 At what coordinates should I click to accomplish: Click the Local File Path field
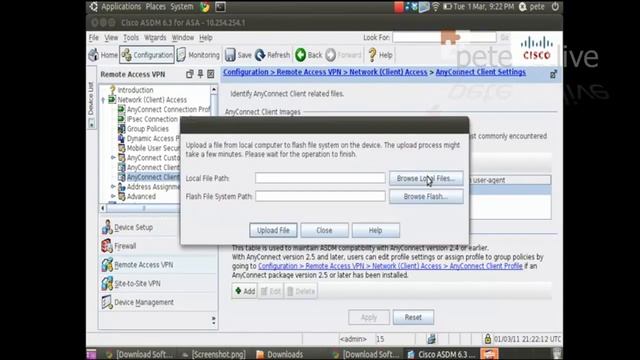point(320,178)
